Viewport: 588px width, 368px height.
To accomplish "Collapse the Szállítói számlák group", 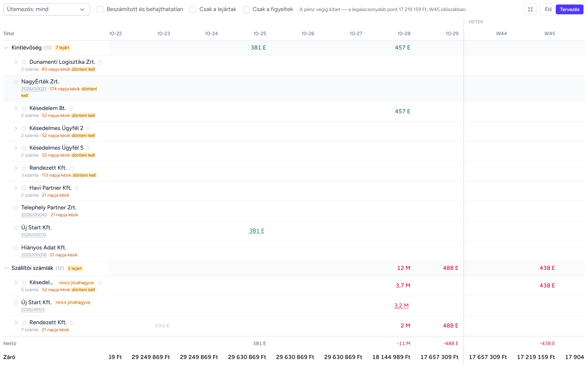I will tap(6, 268).
